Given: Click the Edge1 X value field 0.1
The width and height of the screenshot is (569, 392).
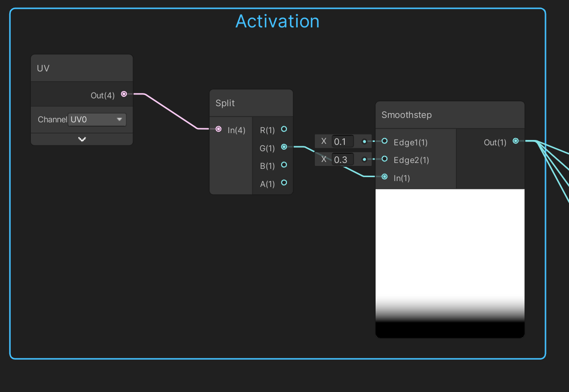Looking at the screenshot, I should (x=343, y=141).
